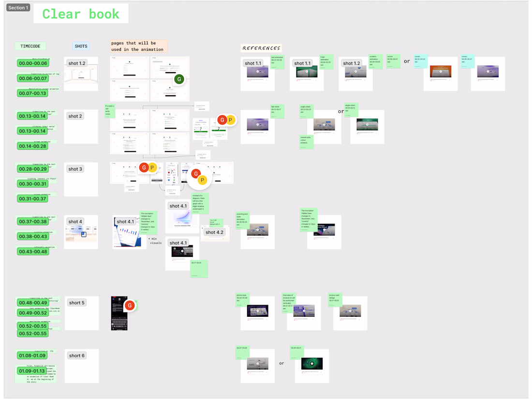Select timecode 00.38-00.43
Image resolution: width=532 pixels, height=399 pixels.
pos(33,236)
